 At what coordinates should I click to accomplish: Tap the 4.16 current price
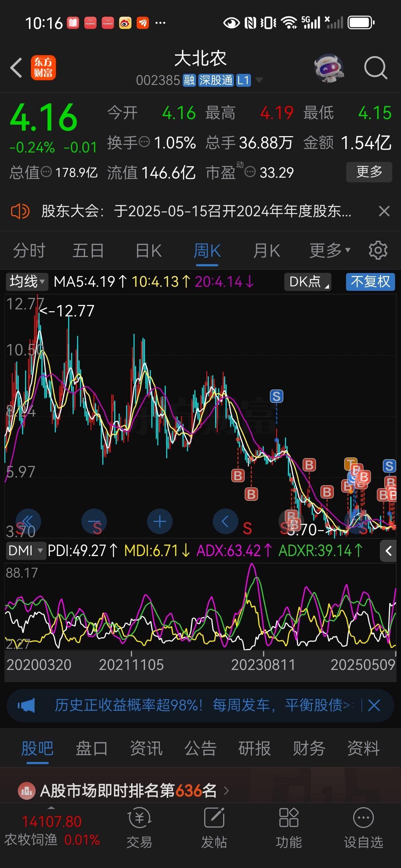[x=43, y=118]
